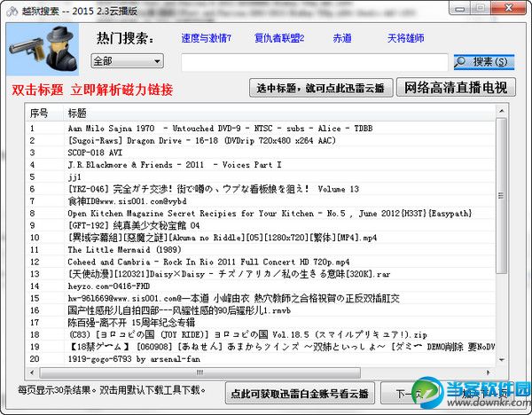
Task: Select row 6 [YRZ-046] Volume 13
Action: click(260, 189)
